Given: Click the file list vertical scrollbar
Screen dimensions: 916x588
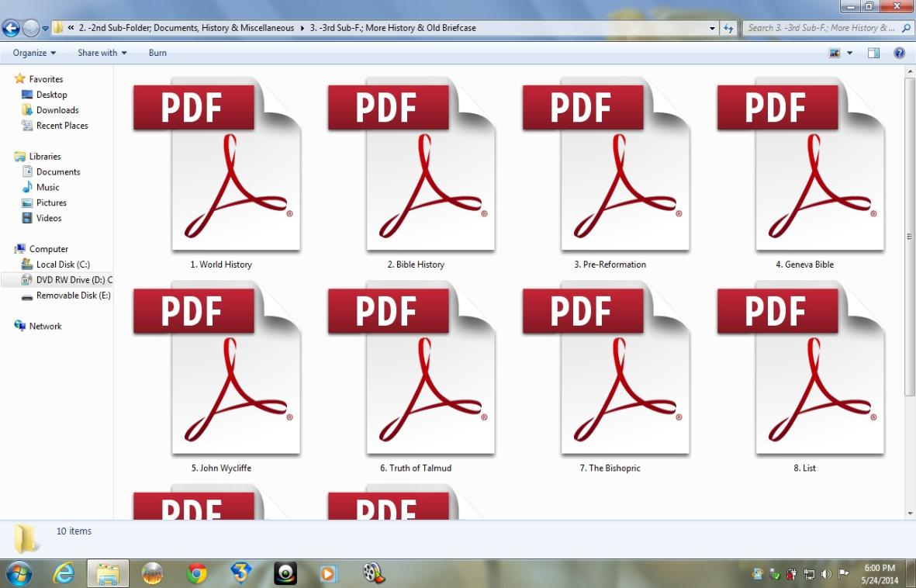Looking at the screenshot, I should (910, 237).
